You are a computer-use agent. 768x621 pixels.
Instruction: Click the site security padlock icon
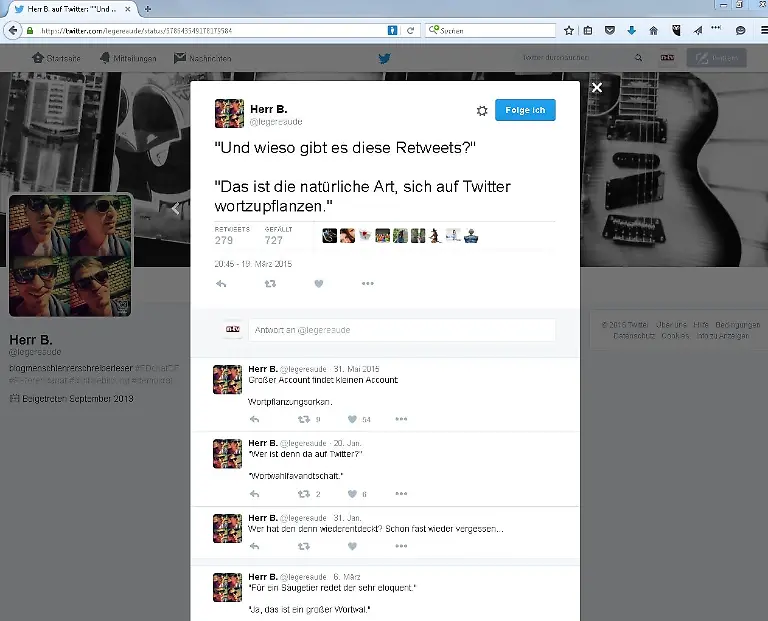click(30, 30)
